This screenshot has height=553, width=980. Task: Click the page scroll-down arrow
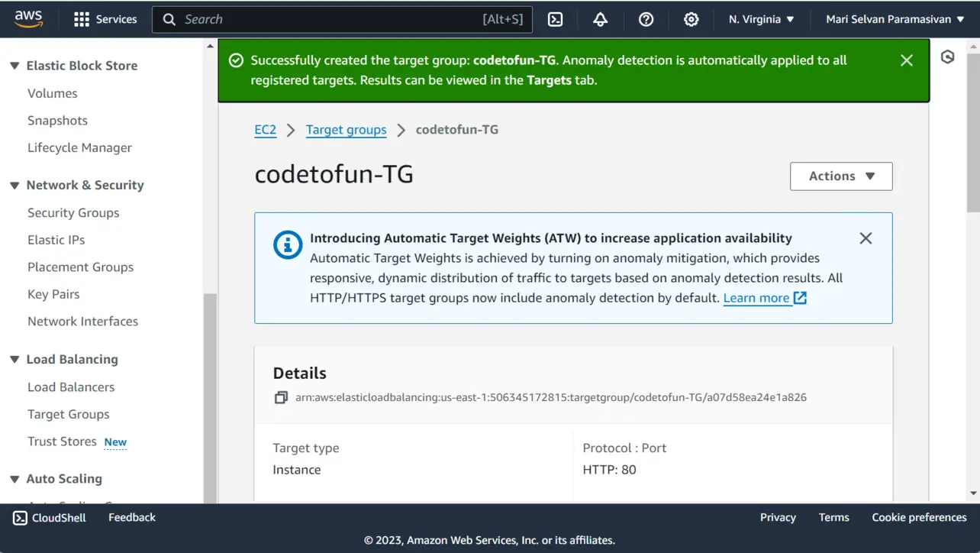[x=973, y=493]
